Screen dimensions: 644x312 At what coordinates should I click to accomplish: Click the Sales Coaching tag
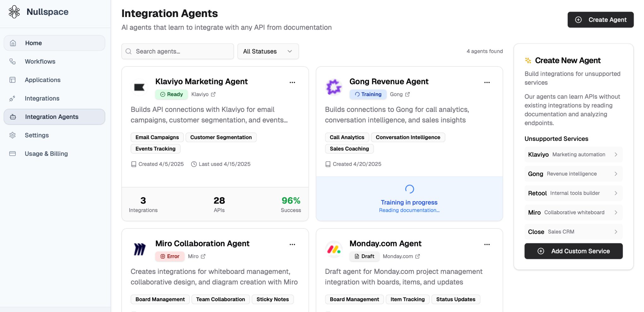(x=349, y=149)
